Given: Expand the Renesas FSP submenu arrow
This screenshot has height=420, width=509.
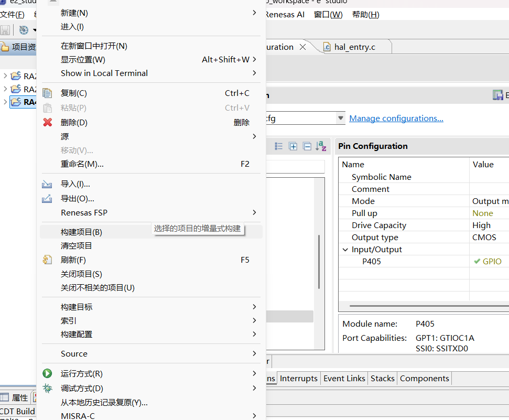Looking at the screenshot, I should tap(255, 212).
